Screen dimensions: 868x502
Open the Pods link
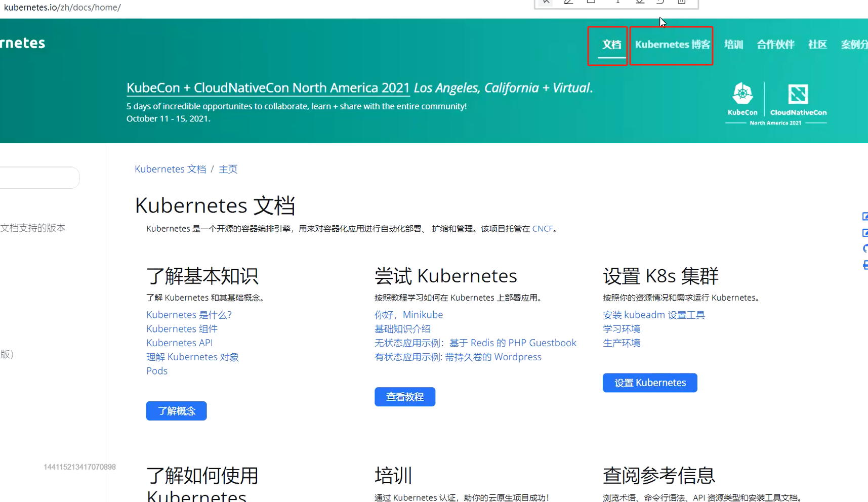tap(157, 371)
